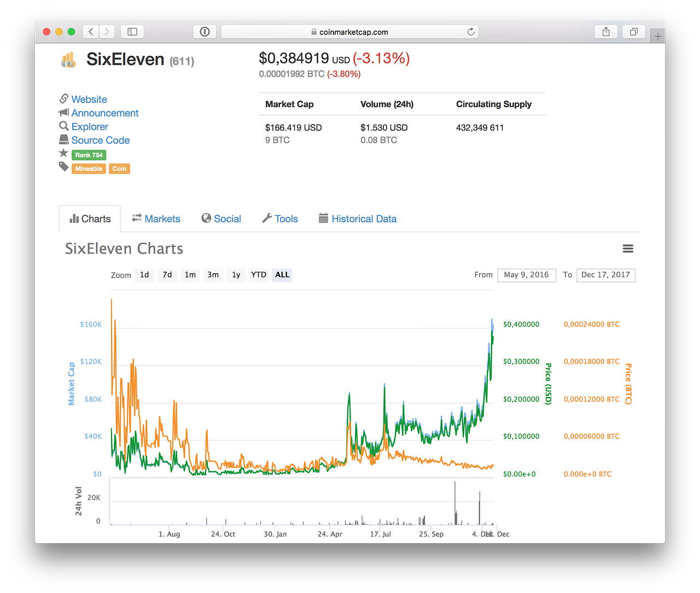
Task: Edit the From date May 9, 2016
Action: [526, 275]
